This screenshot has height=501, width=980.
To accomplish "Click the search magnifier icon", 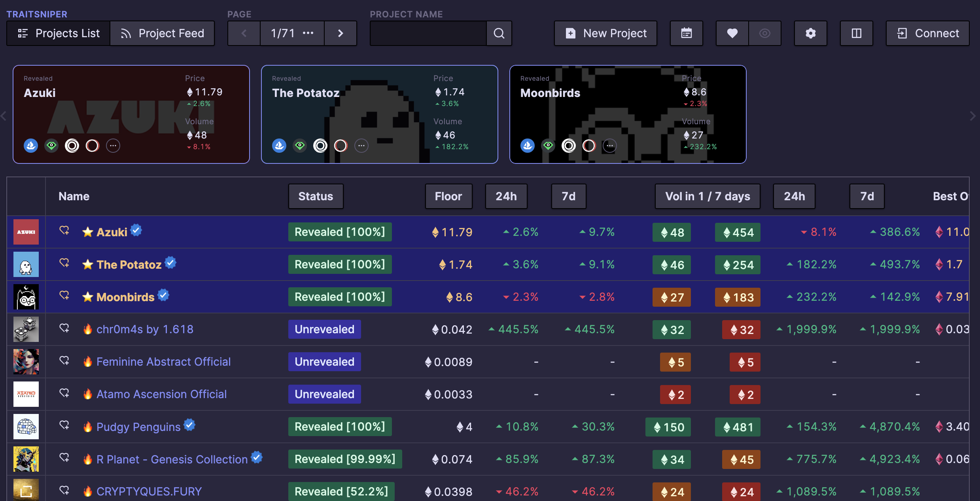I will (x=499, y=33).
